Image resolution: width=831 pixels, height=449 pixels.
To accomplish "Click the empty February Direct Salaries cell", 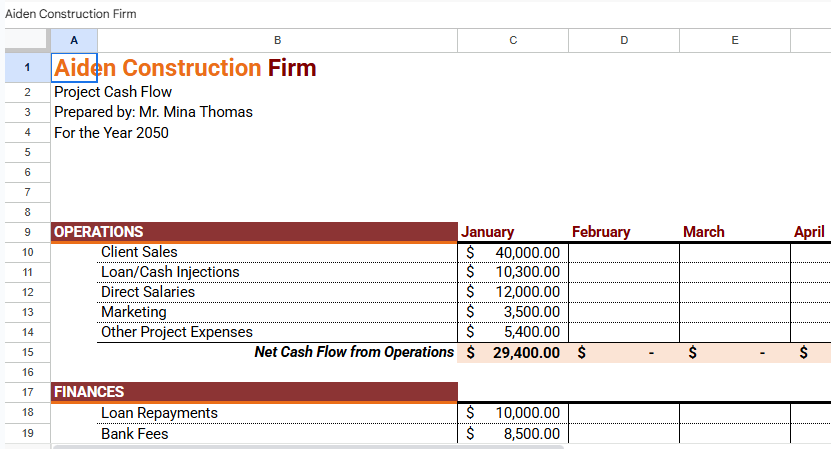I will [x=624, y=292].
